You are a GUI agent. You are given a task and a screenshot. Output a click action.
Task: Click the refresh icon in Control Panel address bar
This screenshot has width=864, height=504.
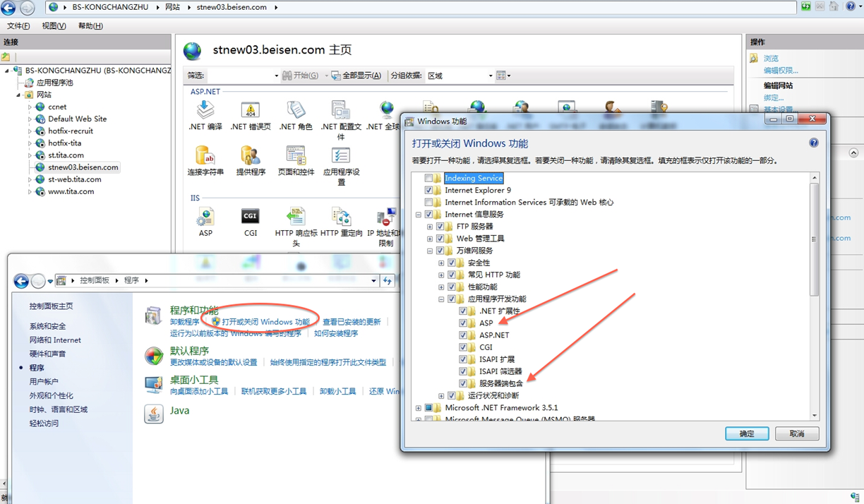[388, 281]
